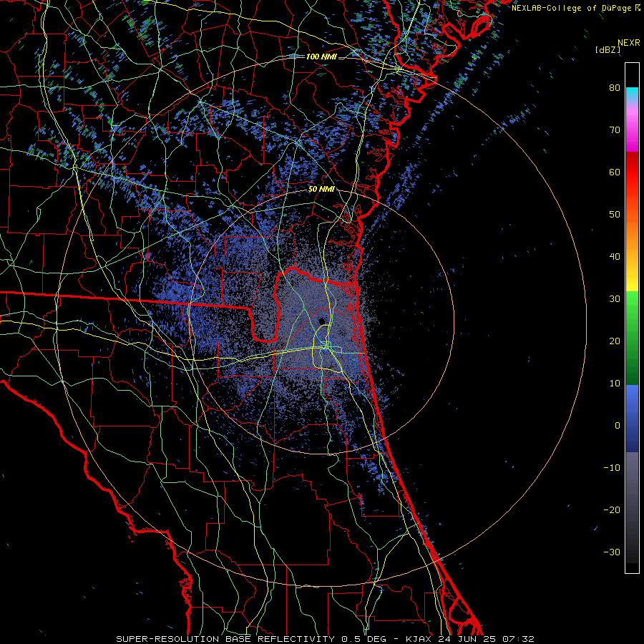Click the 50 dBZ scale value
The width and height of the screenshot is (644, 644).
(615, 215)
